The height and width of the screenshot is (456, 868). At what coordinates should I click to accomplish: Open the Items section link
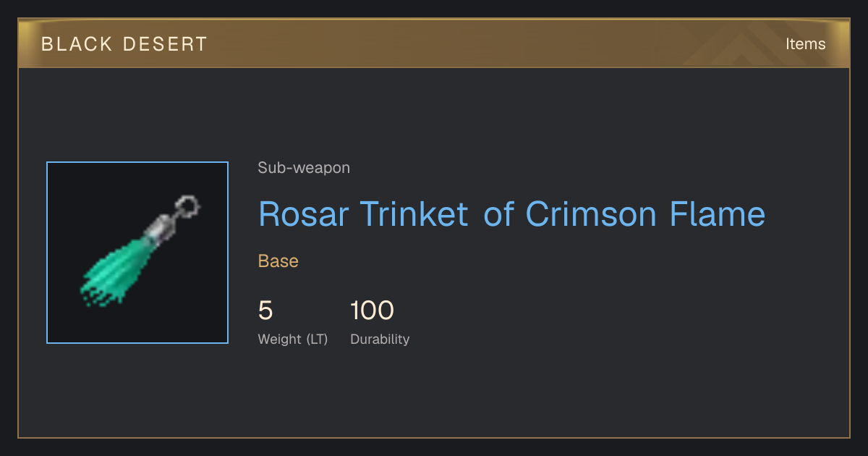pos(805,44)
